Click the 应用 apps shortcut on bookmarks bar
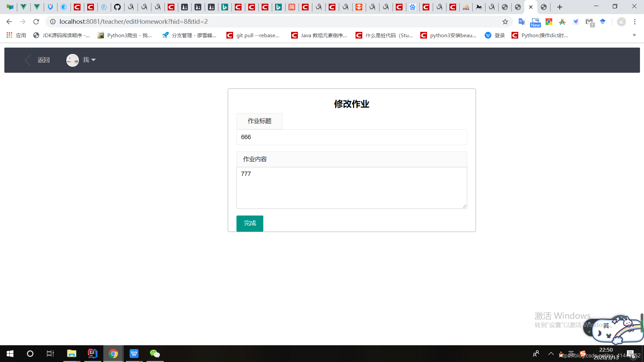 tap(16, 35)
